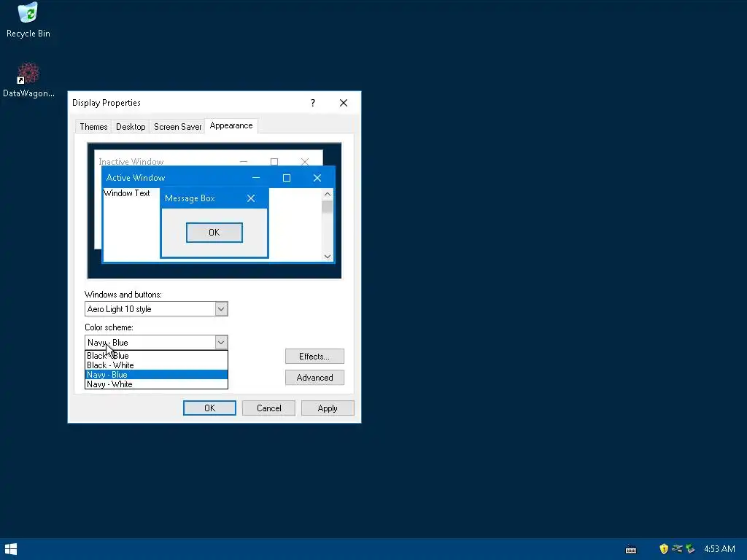
Task: Switch to the Themes tab
Action: coord(93,127)
